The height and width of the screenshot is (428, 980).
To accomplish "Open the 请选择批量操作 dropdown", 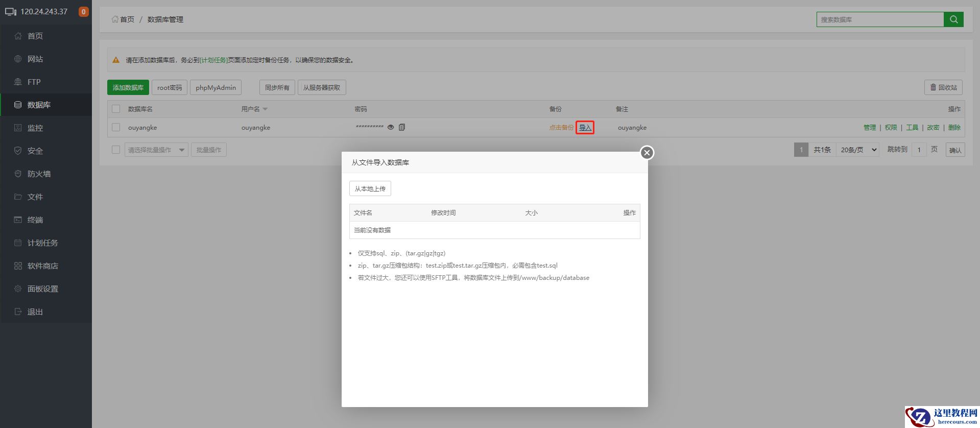I will 156,150.
